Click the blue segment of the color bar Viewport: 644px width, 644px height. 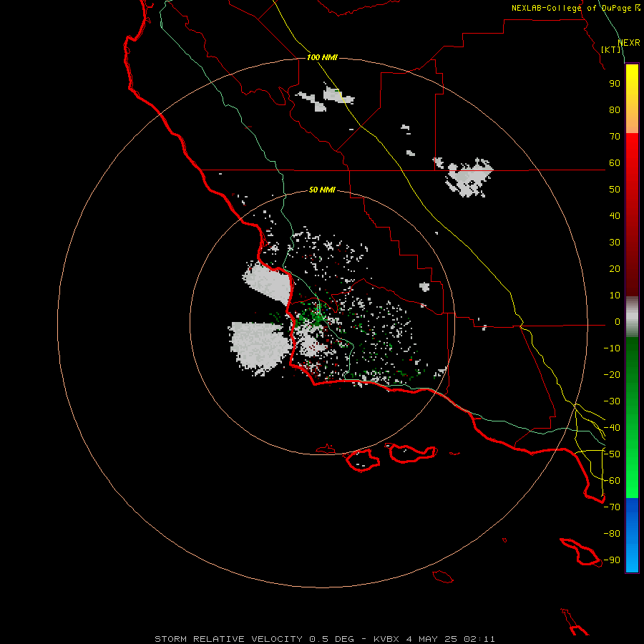pyautogui.click(x=632, y=535)
